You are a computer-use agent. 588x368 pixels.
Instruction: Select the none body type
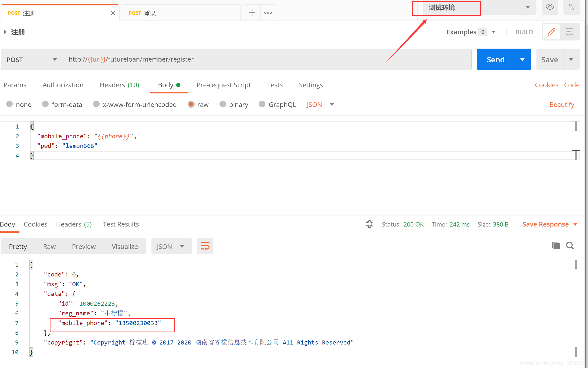[9, 104]
